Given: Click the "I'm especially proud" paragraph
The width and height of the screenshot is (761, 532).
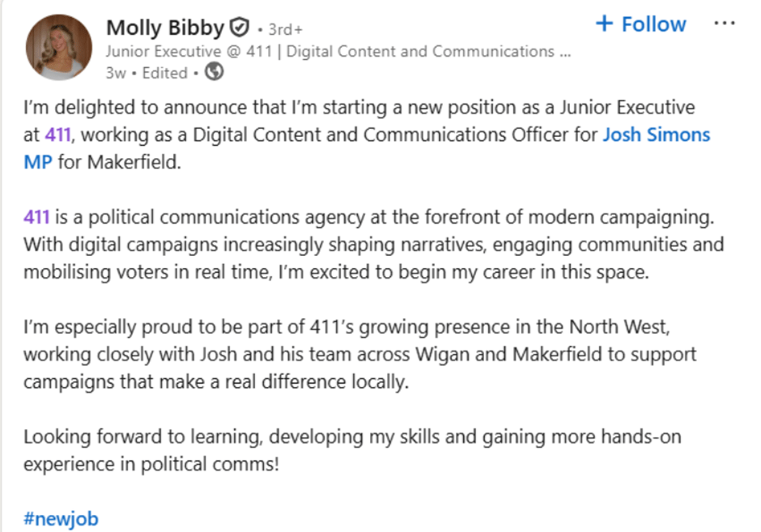Looking at the screenshot, I should (x=243, y=327).
